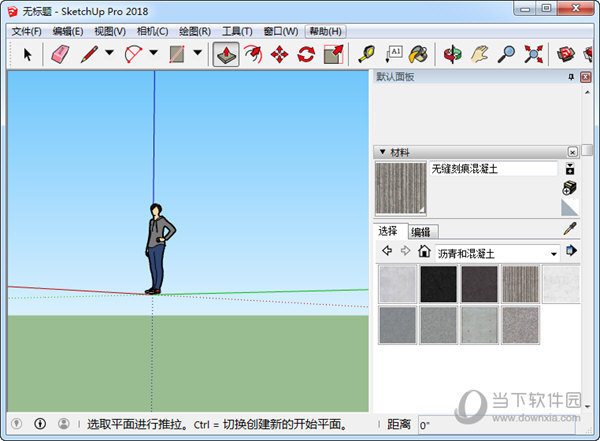Select the Rectangle shape tool
The width and height of the screenshot is (600, 441).
tap(177, 54)
